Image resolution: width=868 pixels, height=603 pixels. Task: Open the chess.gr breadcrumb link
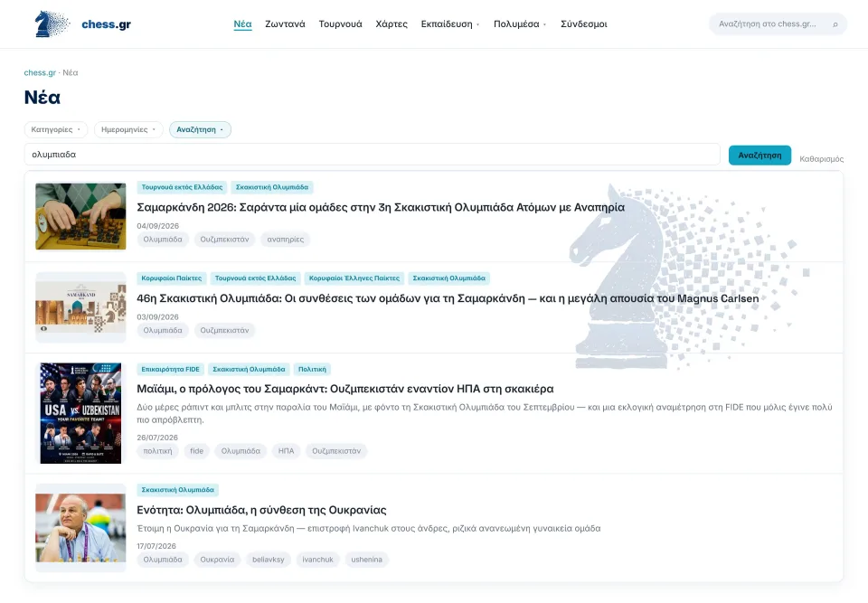click(40, 72)
